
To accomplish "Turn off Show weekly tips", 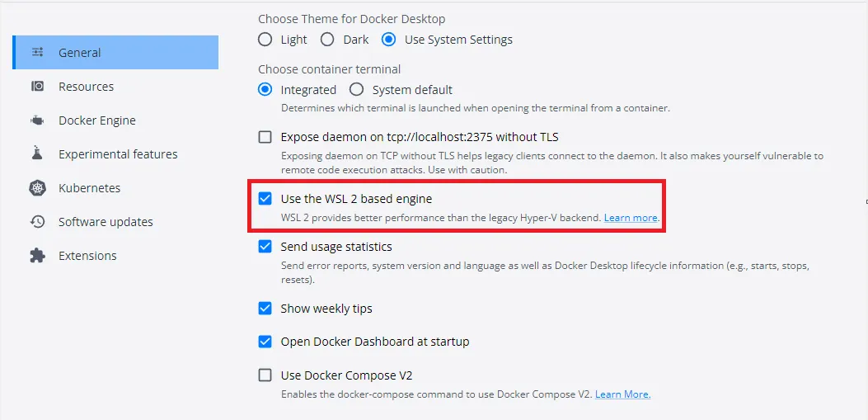I will [265, 309].
